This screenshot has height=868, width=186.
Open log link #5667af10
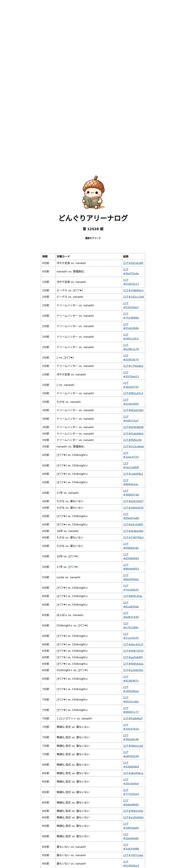(x=133, y=651)
